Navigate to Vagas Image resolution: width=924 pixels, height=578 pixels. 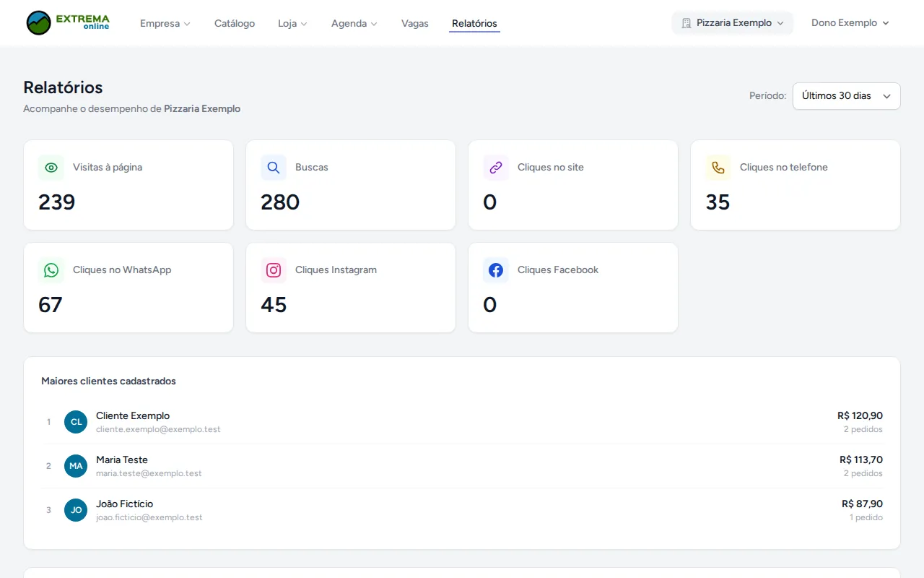415,23
